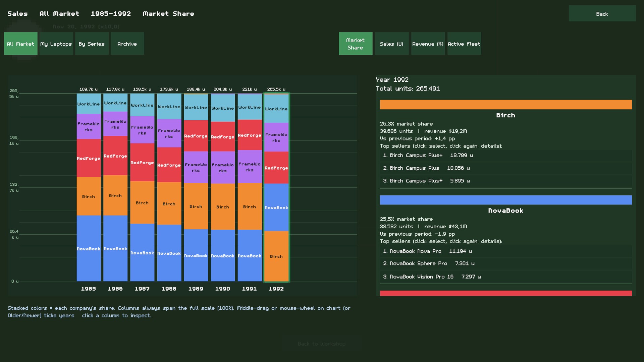The width and height of the screenshot is (644, 362).
Task: Click the Back button
Action: coord(602,14)
